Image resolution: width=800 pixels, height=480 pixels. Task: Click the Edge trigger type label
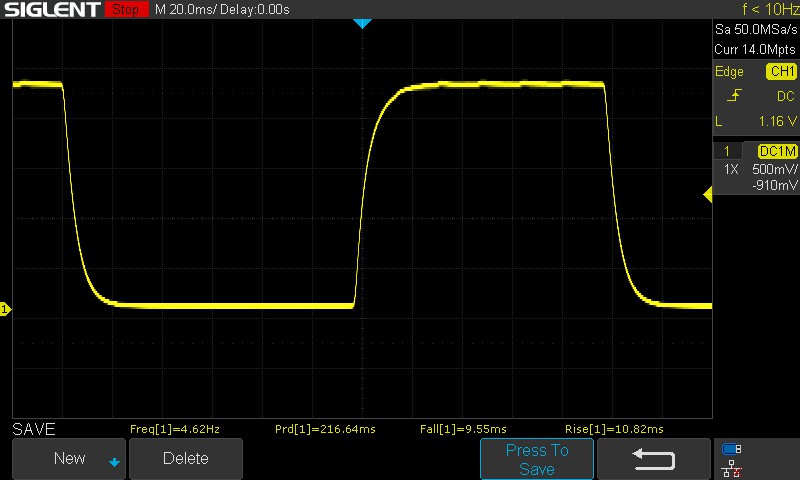pyautogui.click(x=729, y=72)
